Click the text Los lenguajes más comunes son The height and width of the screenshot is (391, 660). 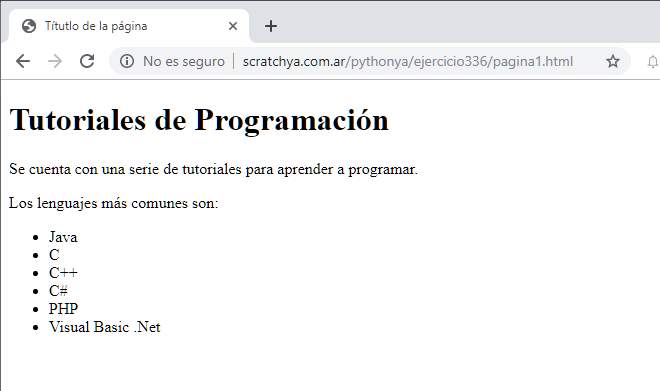point(114,203)
